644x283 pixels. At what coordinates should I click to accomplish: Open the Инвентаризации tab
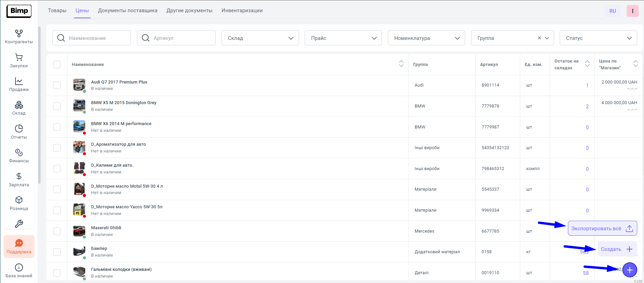click(x=242, y=10)
